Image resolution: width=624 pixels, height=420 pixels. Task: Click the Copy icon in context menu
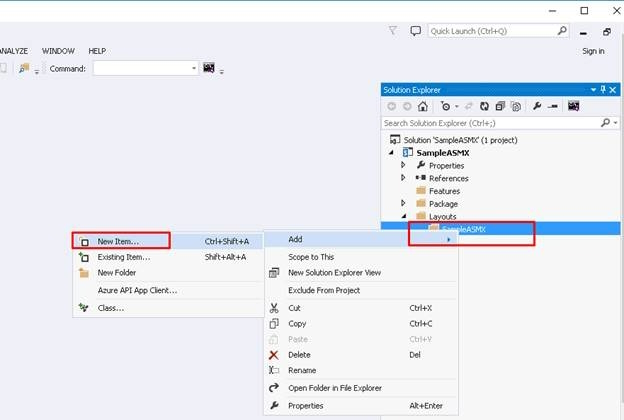(274, 324)
